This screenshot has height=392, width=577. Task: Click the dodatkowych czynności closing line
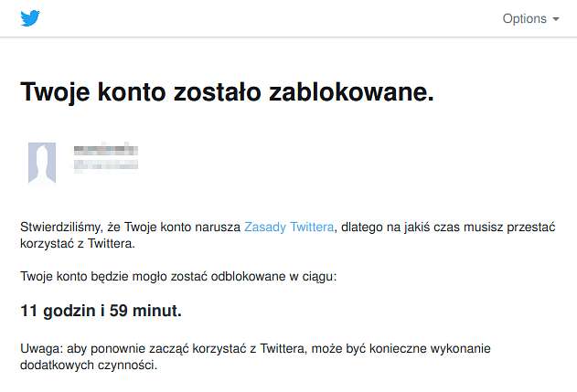tap(89, 366)
